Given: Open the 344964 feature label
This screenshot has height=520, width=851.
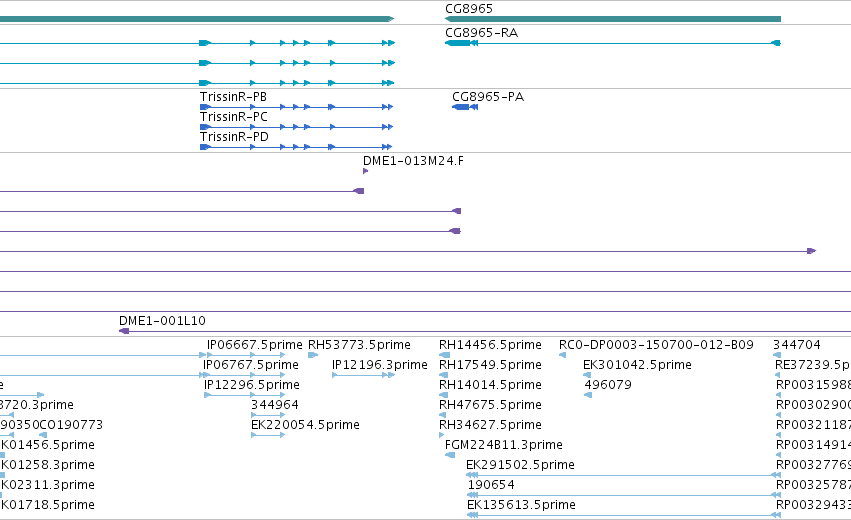Looking at the screenshot, I should tap(275, 405).
